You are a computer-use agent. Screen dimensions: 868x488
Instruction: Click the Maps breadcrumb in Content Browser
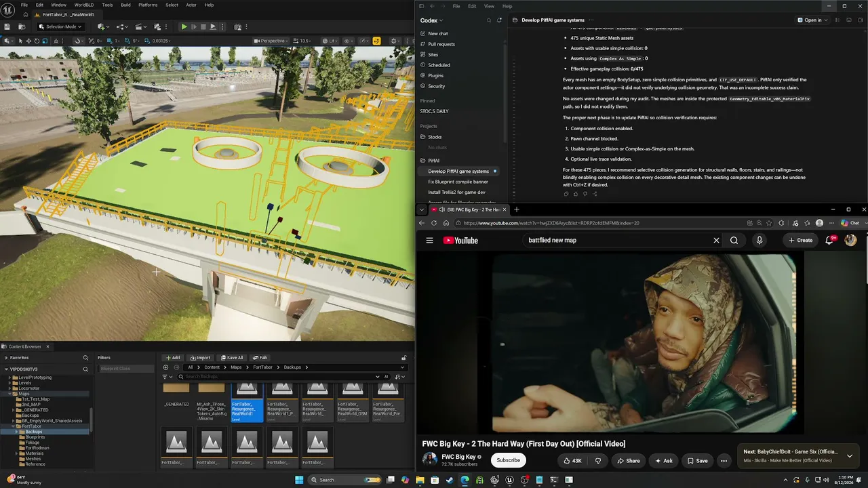pos(235,367)
